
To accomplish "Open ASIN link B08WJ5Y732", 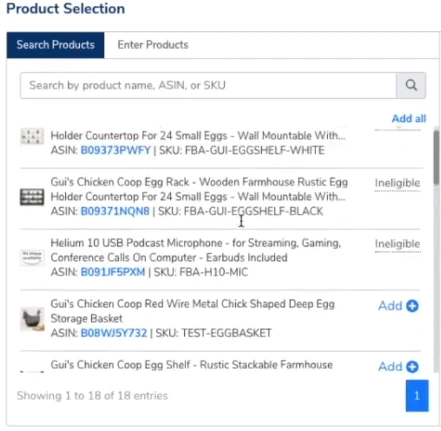I will tap(114, 333).
